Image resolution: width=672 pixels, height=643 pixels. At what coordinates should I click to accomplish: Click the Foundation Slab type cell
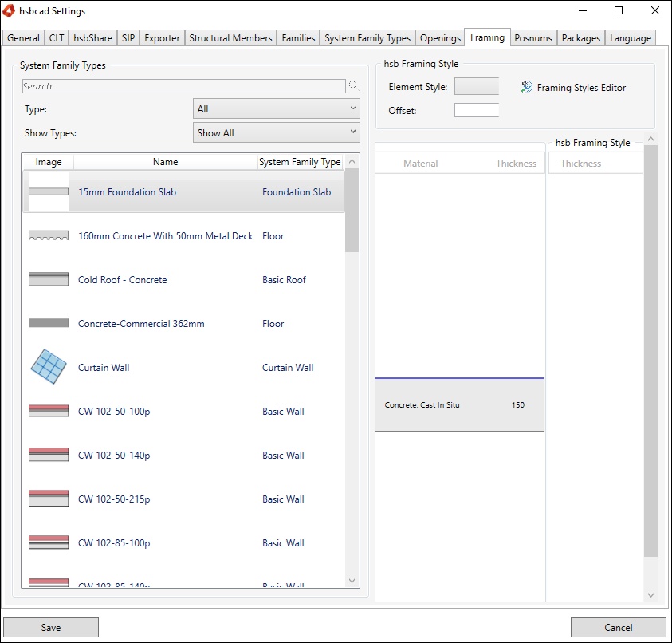click(x=297, y=191)
